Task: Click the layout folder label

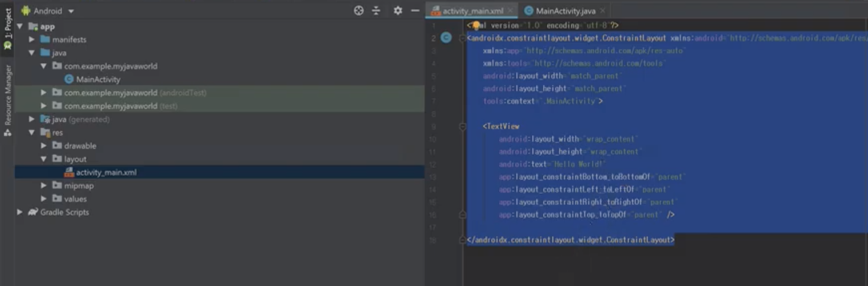Action: pos(75,159)
